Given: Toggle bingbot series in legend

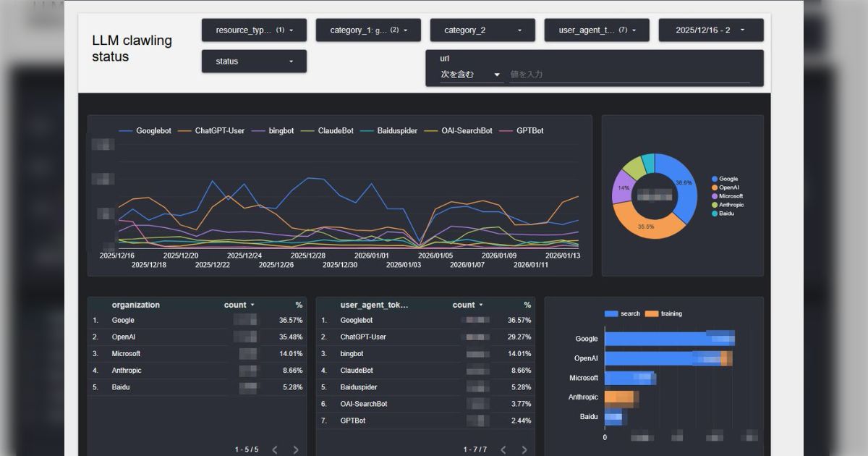Looking at the screenshot, I should pyautogui.click(x=272, y=131).
